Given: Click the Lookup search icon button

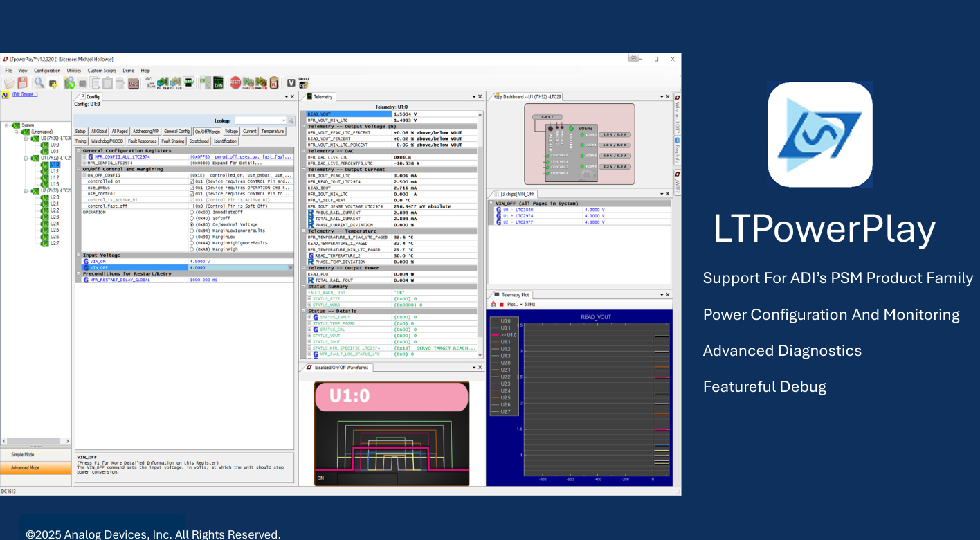Looking at the screenshot, I should pos(291,120).
